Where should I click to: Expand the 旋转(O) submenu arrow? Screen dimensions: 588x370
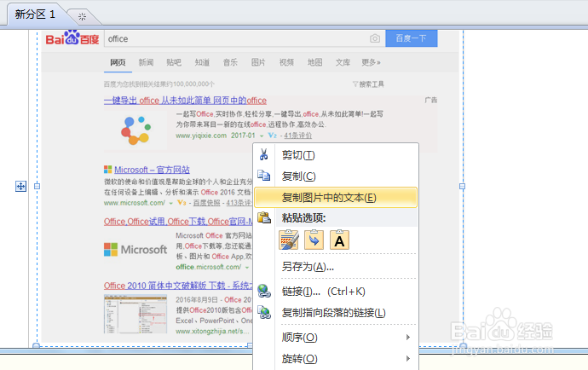tap(408, 359)
